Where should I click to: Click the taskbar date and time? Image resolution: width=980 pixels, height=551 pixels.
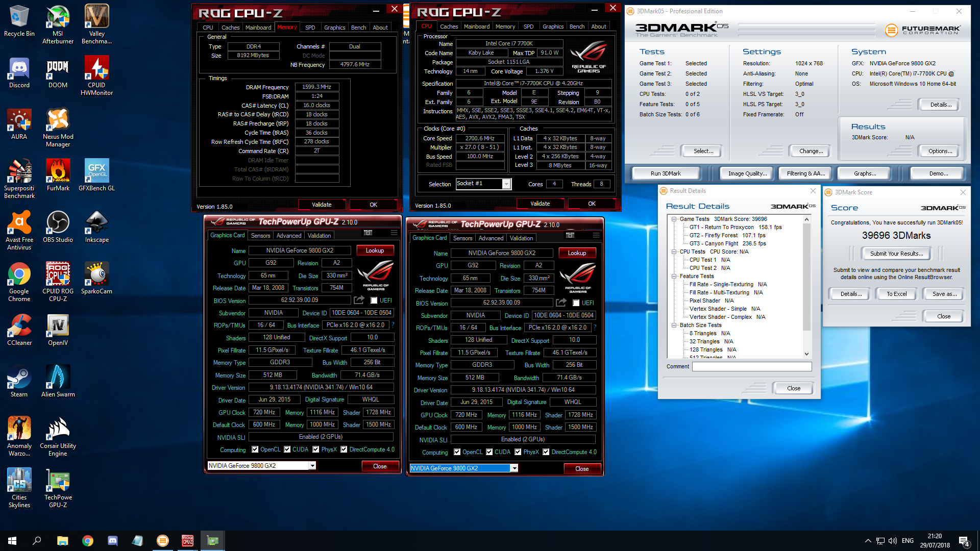pyautogui.click(x=935, y=541)
